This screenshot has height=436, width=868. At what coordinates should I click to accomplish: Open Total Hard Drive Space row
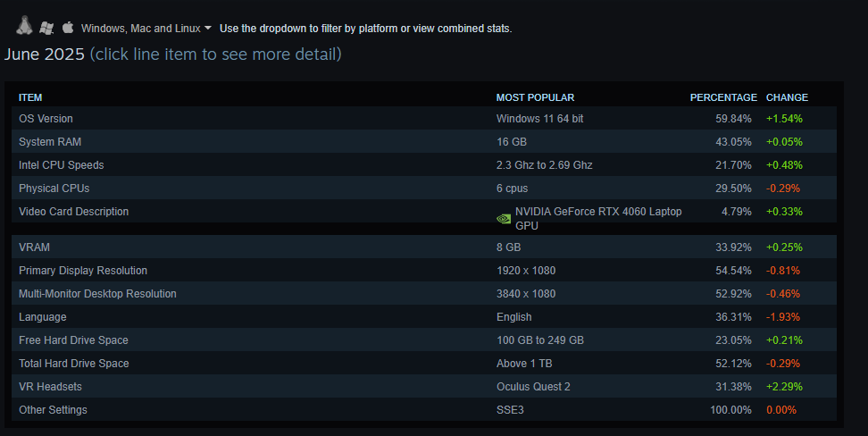click(x=424, y=364)
